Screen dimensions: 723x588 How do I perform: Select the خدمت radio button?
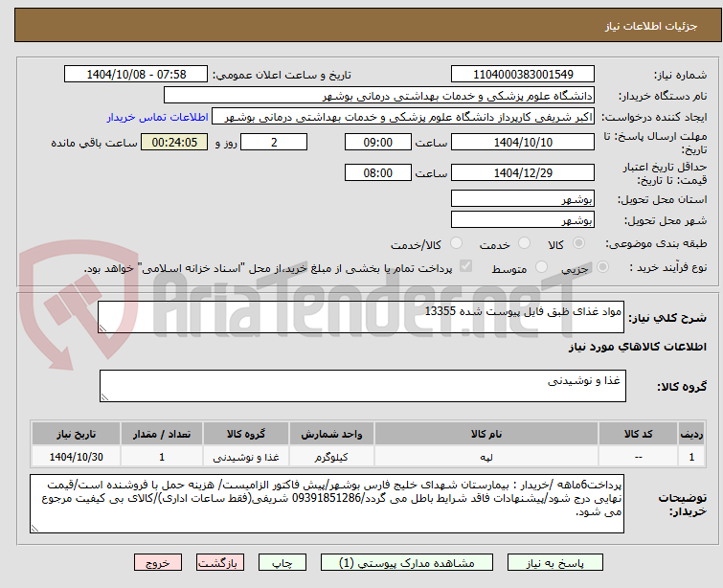click(524, 243)
